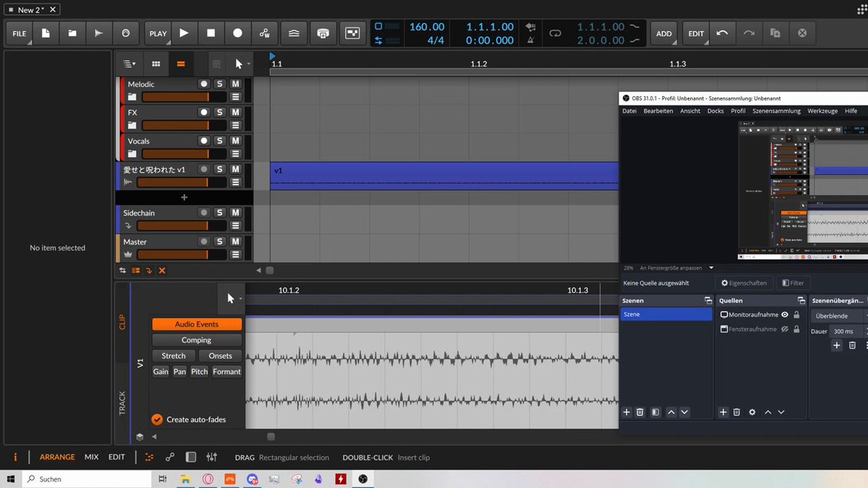868x488 pixels.
Task: Start playback with the Play triangle icon
Action: point(184,33)
